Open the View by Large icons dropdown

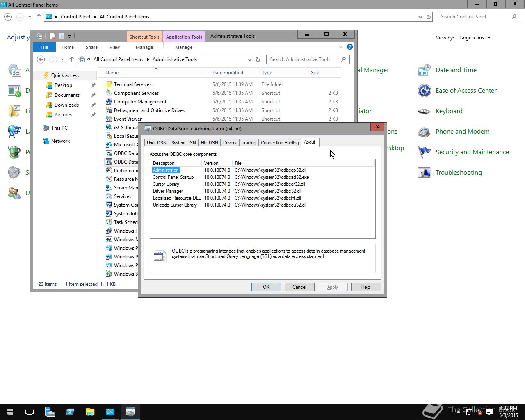[475, 38]
